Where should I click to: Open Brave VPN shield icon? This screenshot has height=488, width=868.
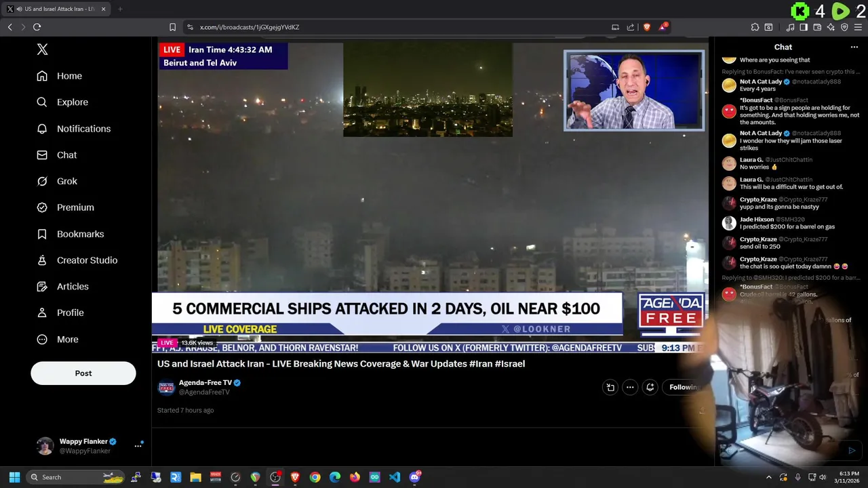pyautogui.click(x=844, y=27)
